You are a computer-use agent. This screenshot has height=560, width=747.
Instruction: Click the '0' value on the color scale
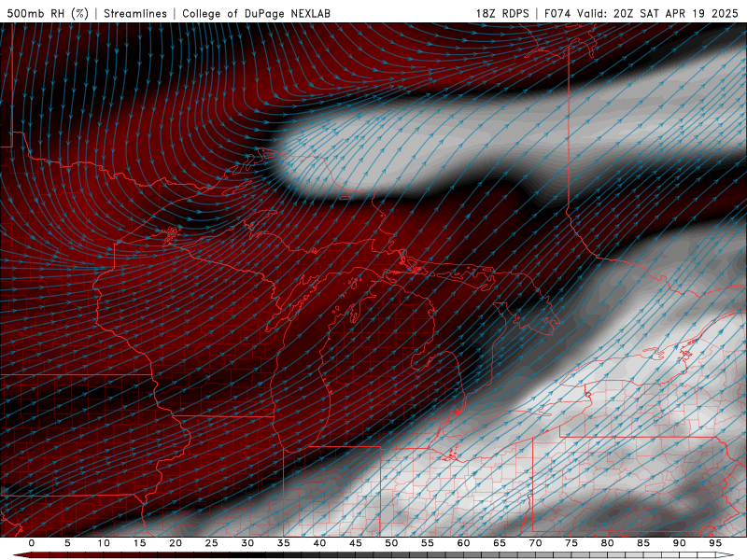[32, 543]
